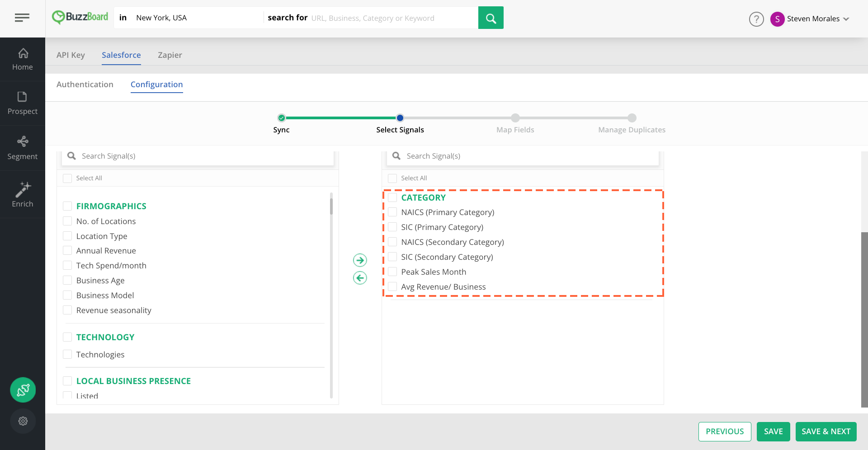Viewport: 868px width, 450px height.
Task: Check Select All in right signals list
Action: point(392,178)
